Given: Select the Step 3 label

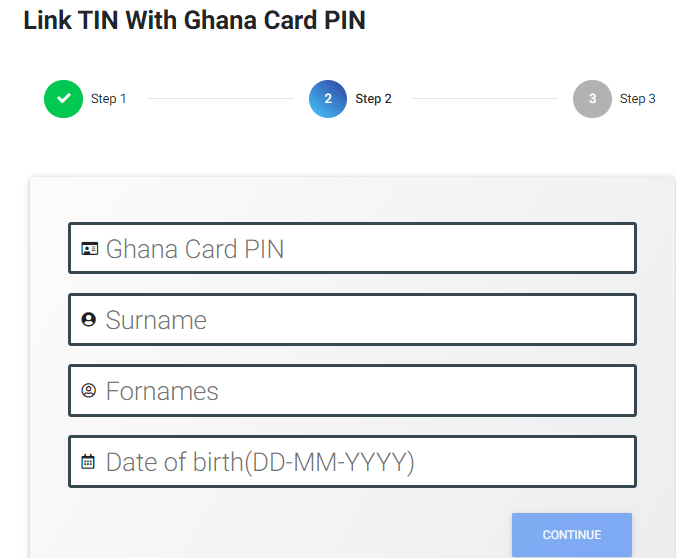Looking at the screenshot, I should point(638,99).
